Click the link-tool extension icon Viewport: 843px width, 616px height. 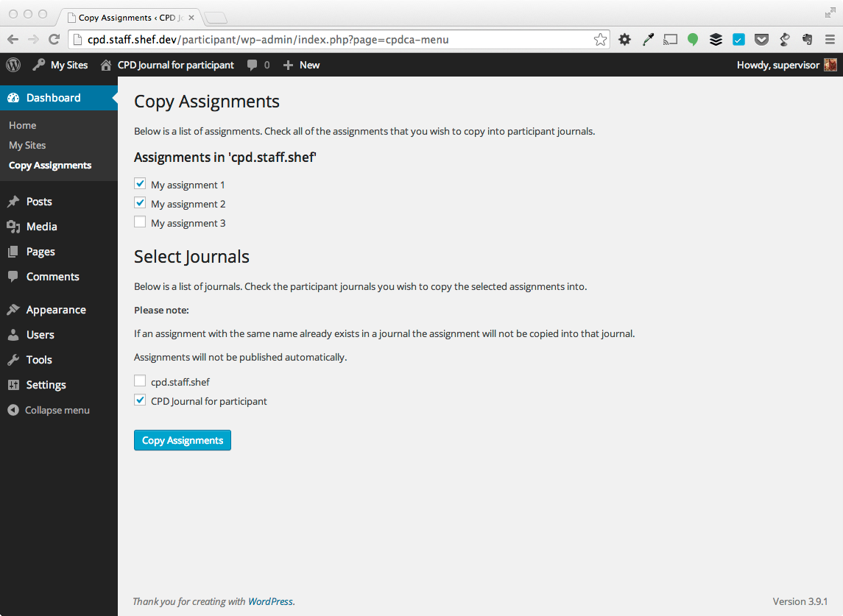coord(784,39)
